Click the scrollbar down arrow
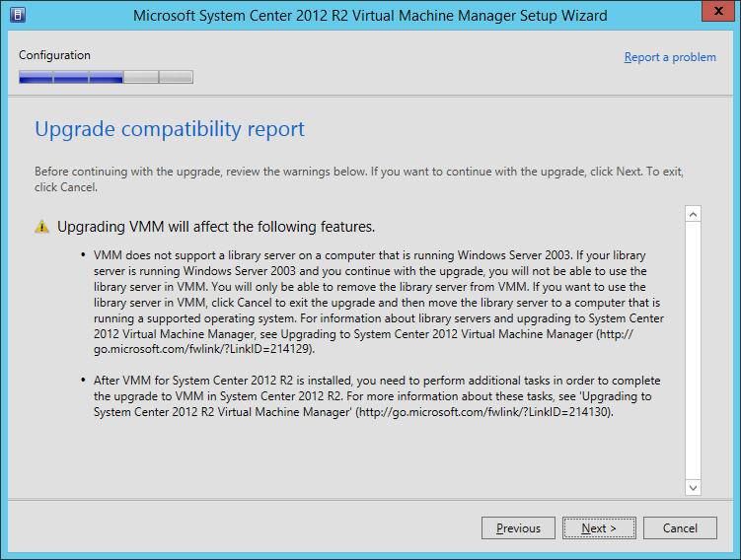741x560 pixels. [693, 488]
